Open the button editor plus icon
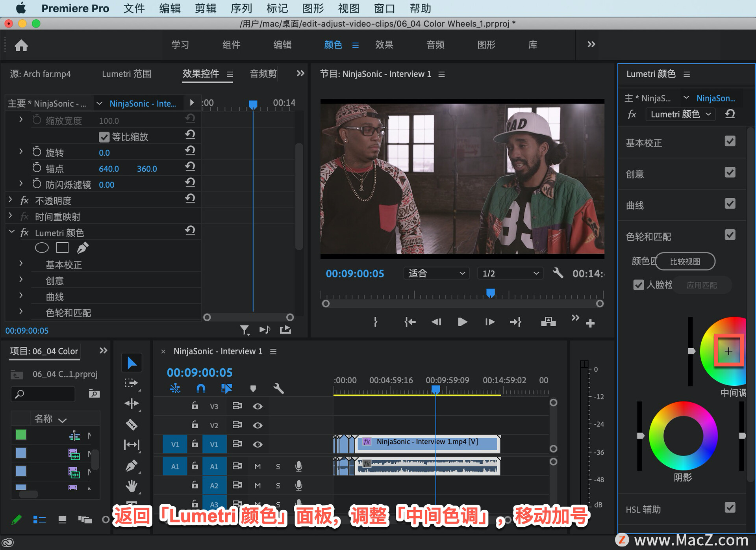 590,323
